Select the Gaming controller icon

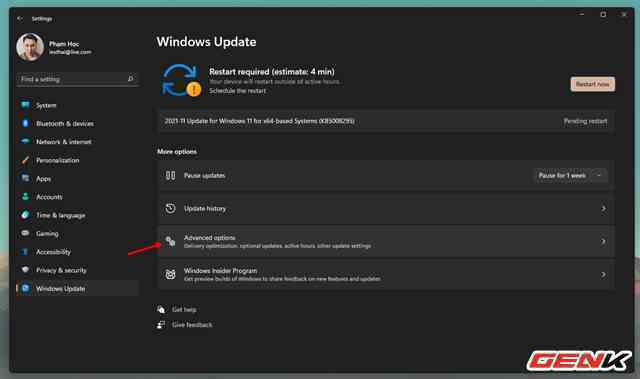[25, 233]
